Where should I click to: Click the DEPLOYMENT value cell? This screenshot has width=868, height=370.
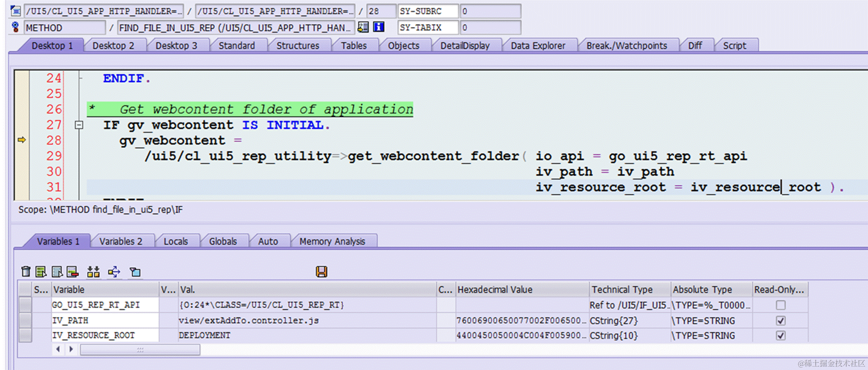pyautogui.click(x=307, y=335)
